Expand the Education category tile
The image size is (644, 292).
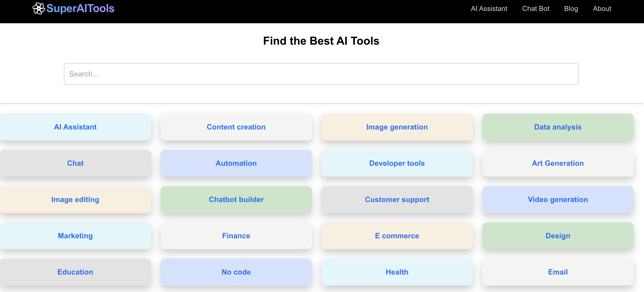tap(75, 272)
